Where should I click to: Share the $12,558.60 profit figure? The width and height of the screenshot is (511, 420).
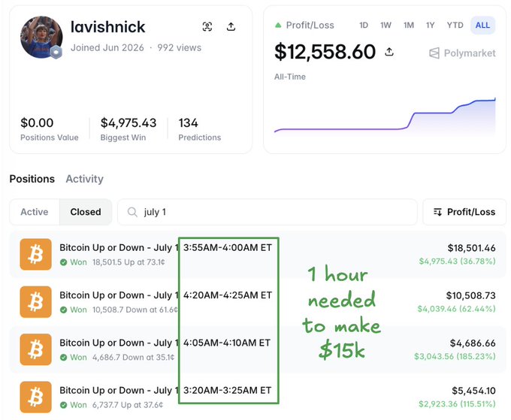point(389,52)
